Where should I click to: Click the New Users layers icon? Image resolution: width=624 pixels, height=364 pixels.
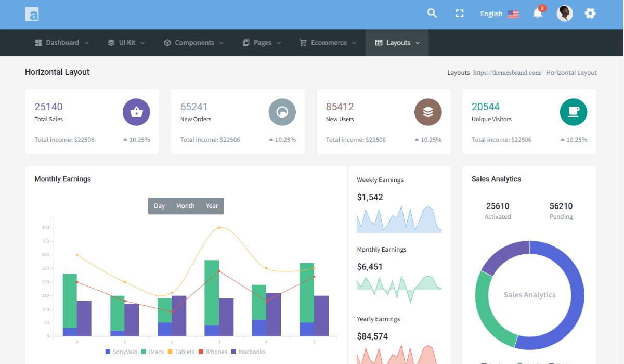[428, 112]
